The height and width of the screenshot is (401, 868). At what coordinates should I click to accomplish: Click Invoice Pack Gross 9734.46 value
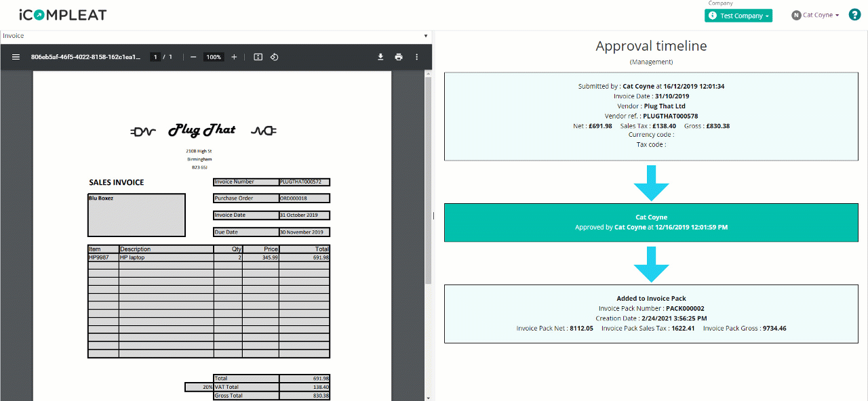(774, 329)
